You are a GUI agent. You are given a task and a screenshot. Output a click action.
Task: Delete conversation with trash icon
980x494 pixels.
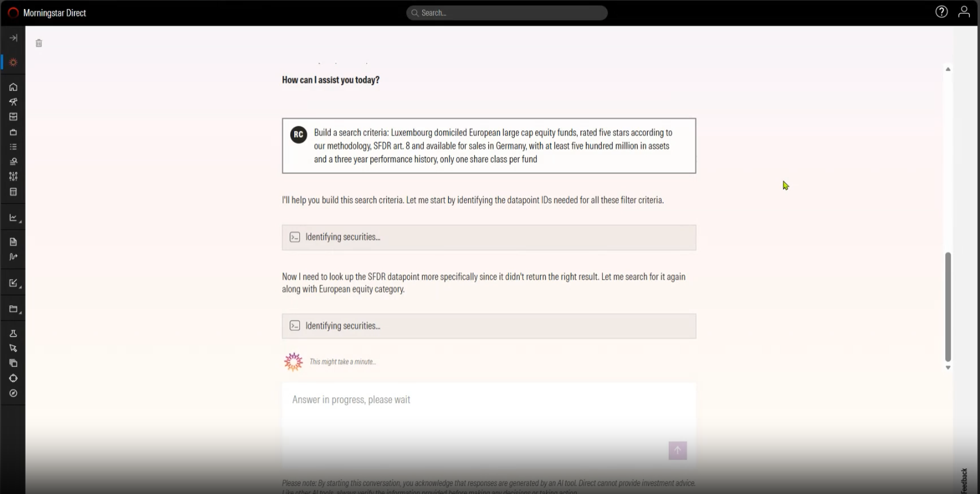coord(39,43)
